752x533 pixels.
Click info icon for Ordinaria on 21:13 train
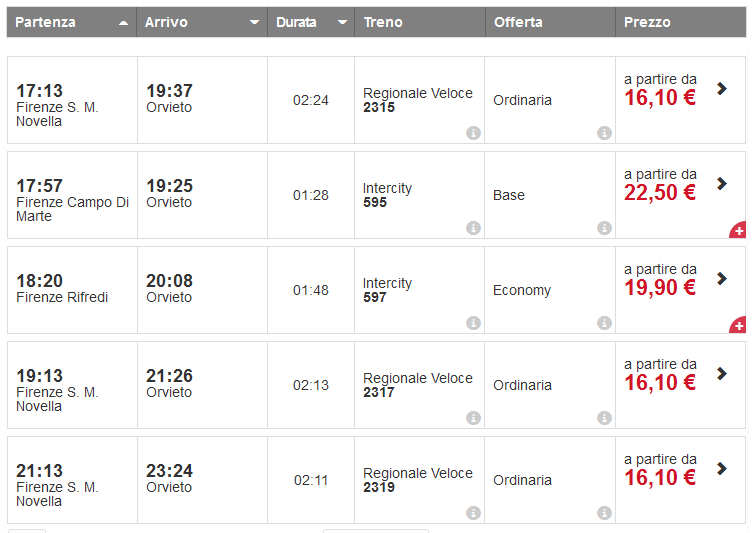point(604,513)
